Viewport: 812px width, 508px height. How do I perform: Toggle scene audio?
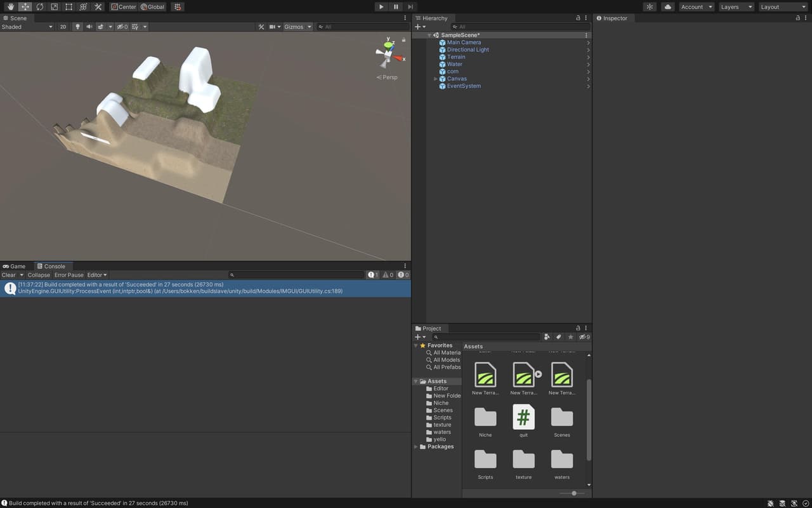click(89, 27)
